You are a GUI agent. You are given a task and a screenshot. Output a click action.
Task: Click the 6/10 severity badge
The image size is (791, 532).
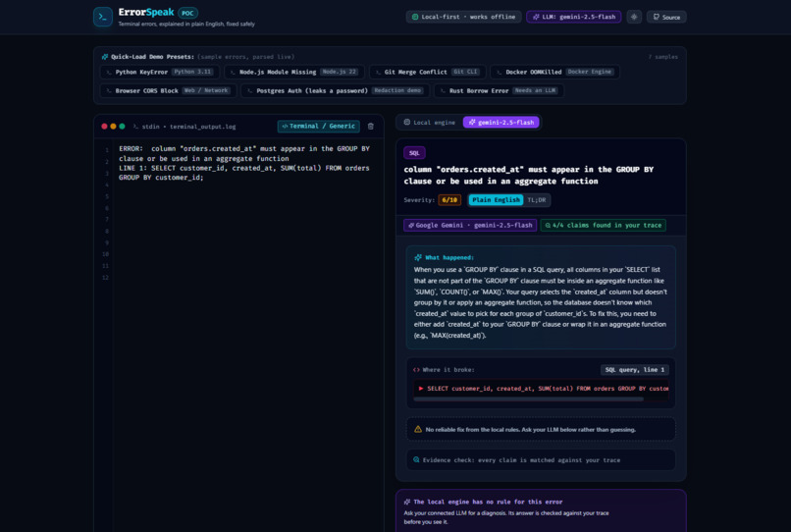pos(449,200)
